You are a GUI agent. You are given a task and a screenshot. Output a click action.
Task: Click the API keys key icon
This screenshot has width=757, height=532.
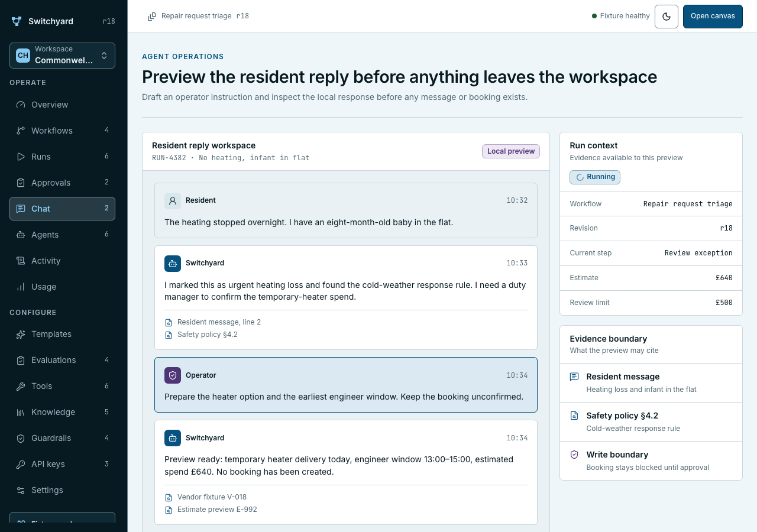pos(21,464)
